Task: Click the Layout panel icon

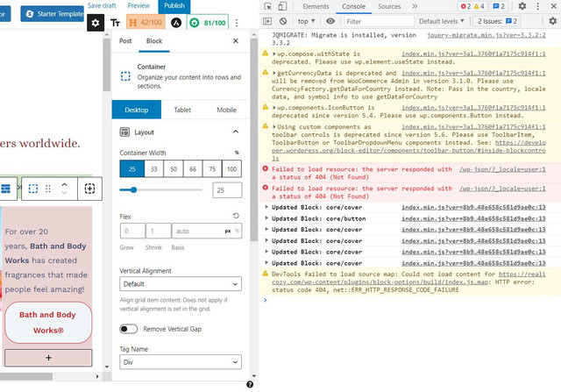Action: tap(124, 132)
